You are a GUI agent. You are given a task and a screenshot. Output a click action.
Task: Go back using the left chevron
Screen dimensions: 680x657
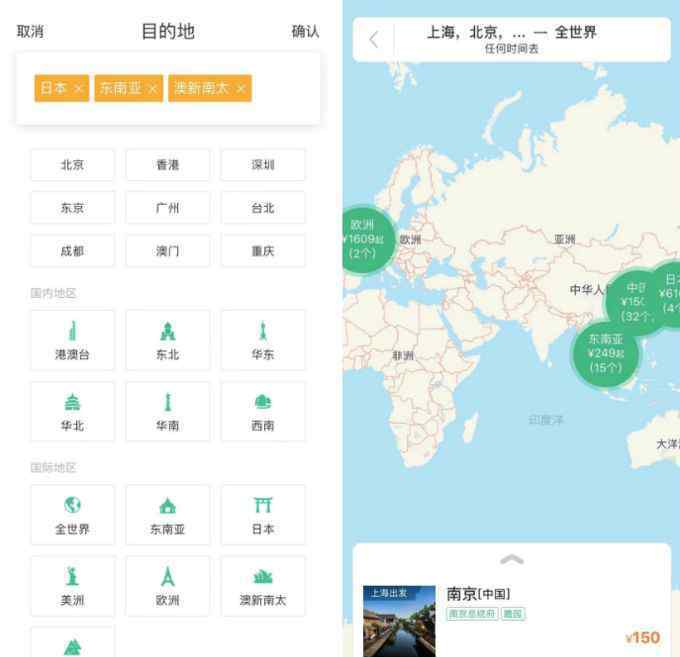point(374,40)
